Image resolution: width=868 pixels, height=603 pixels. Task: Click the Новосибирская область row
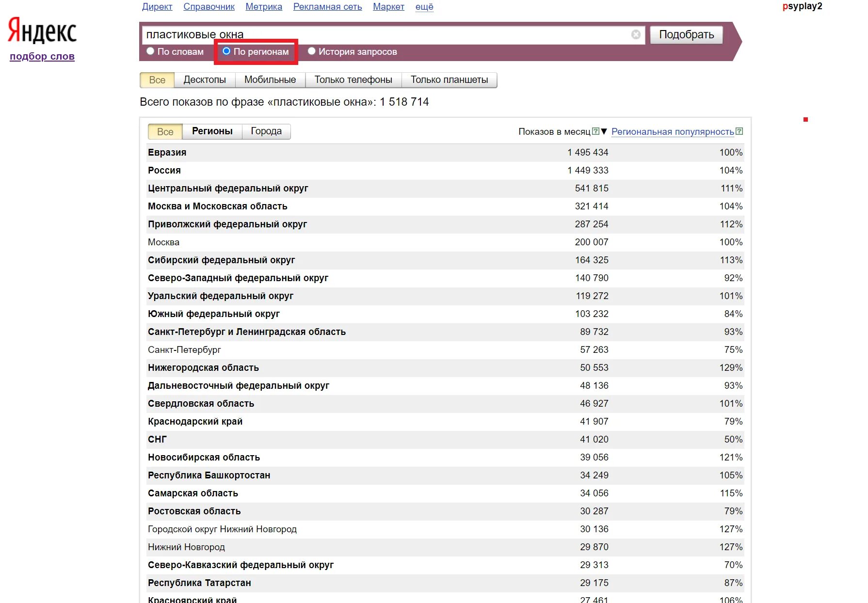coord(445,457)
